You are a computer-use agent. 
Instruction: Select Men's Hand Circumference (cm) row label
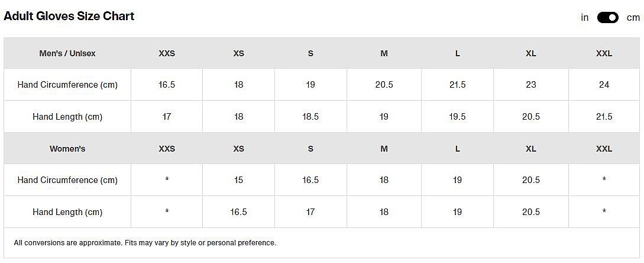tap(67, 85)
